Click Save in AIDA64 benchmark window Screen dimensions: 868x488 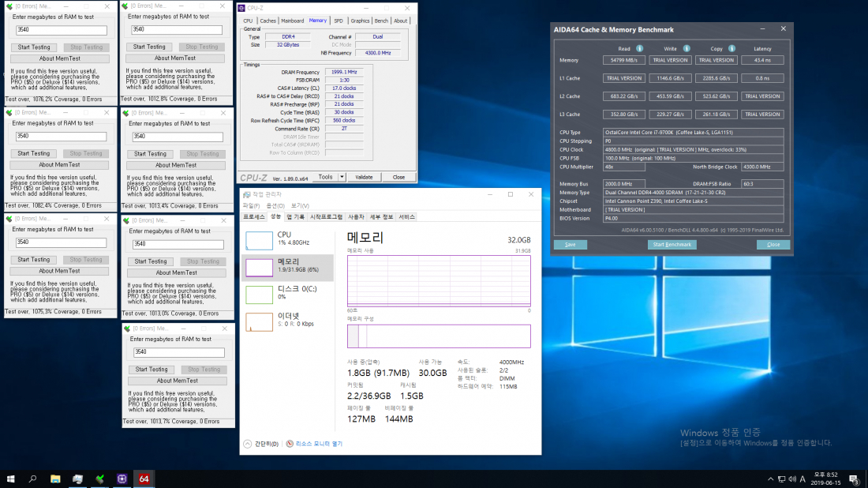[571, 244]
